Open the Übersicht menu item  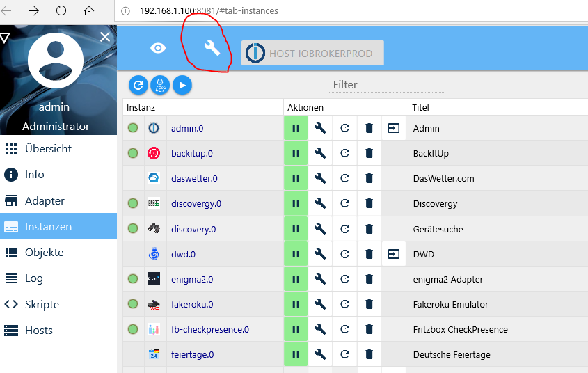[x=58, y=149]
